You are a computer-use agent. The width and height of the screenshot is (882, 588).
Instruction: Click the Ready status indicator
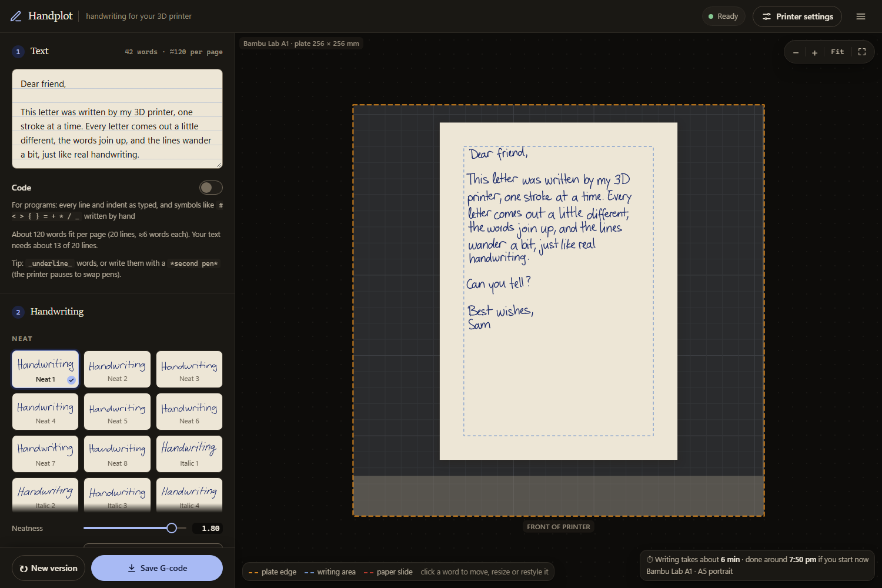coord(723,16)
